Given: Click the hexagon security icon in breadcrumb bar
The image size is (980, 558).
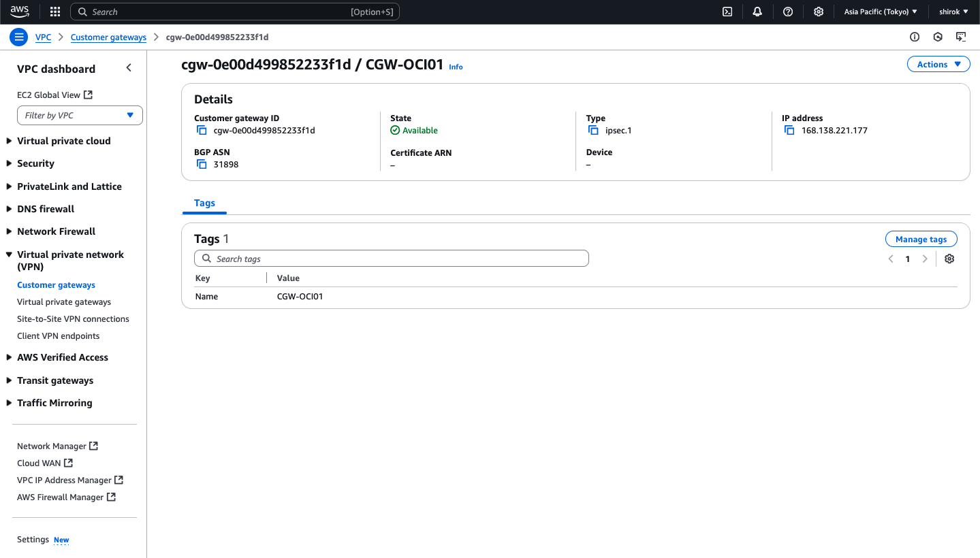Looking at the screenshot, I should pos(938,37).
